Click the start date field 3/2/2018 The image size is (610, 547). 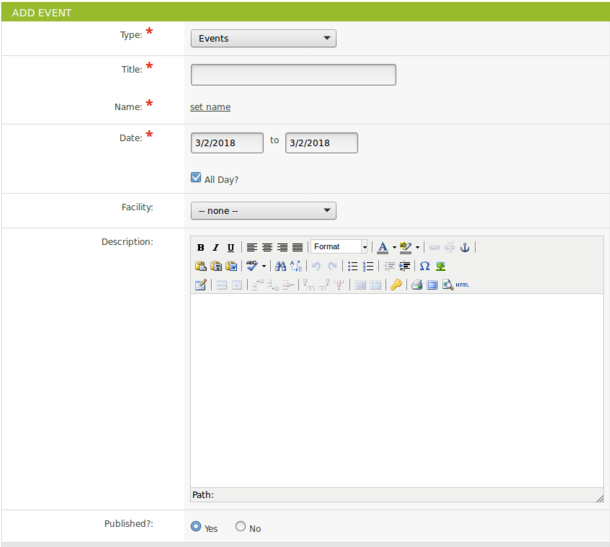point(227,143)
